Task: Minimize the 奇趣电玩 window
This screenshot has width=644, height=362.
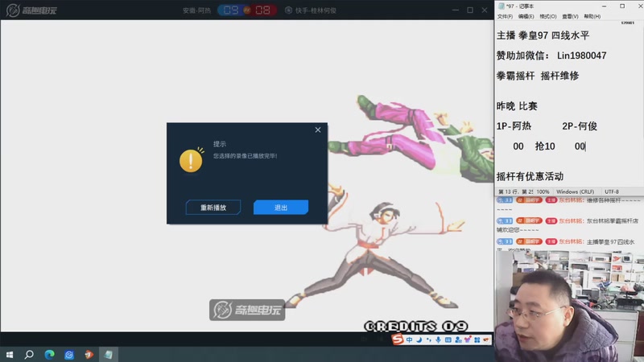Action: point(456,10)
